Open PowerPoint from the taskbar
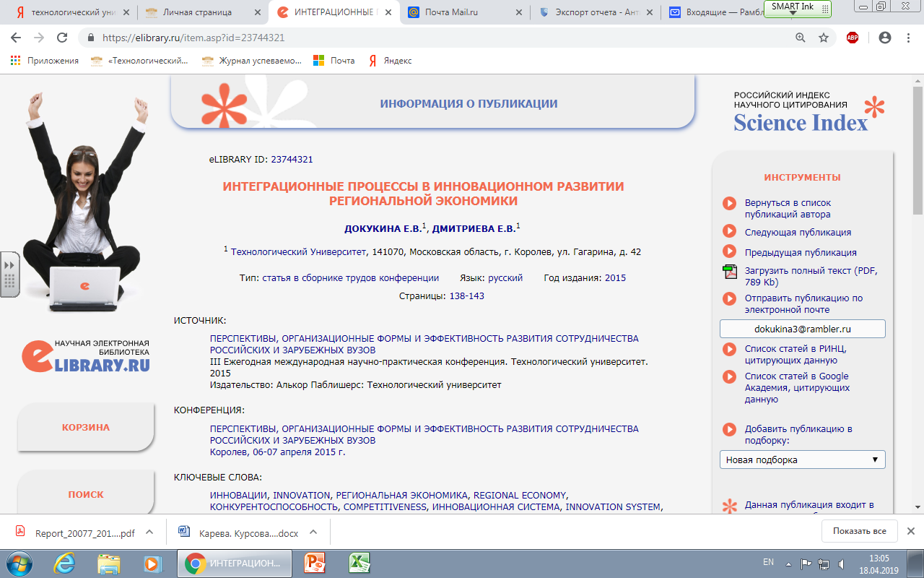This screenshot has height=578, width=924. click(316, 563)
